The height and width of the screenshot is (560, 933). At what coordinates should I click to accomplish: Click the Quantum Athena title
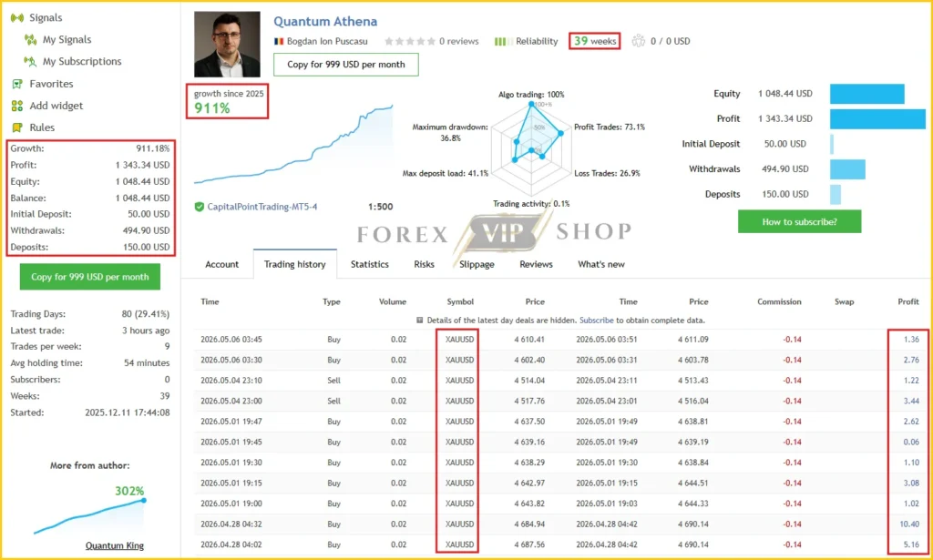[x=325, y=22]
